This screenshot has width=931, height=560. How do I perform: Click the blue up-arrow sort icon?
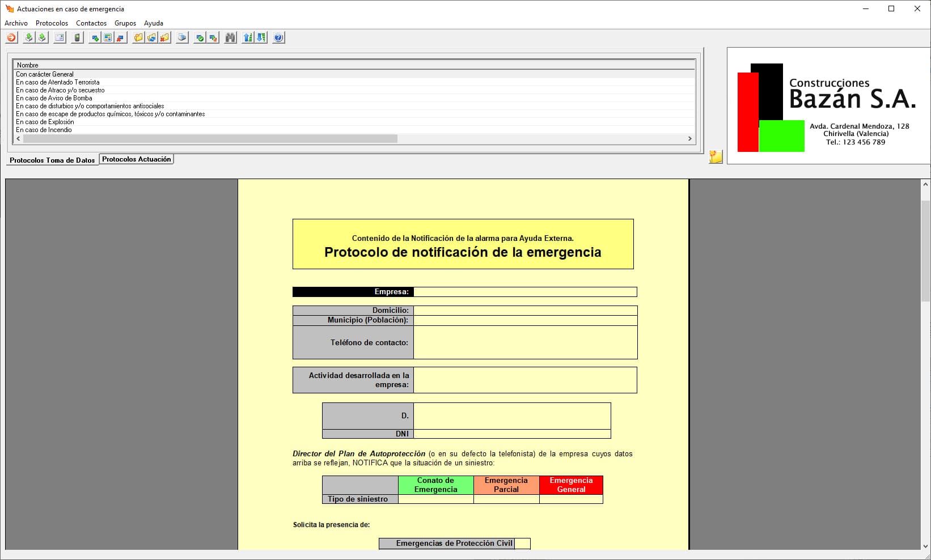pos(248,38)
